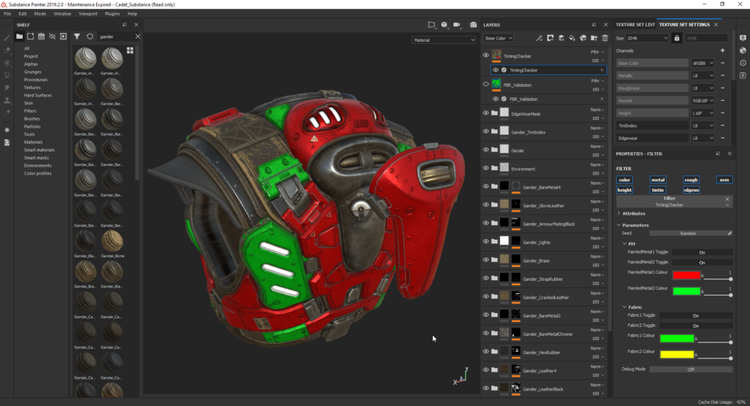Open the Material viewport mode dropdown
The image size is (750, 406).
445,40
